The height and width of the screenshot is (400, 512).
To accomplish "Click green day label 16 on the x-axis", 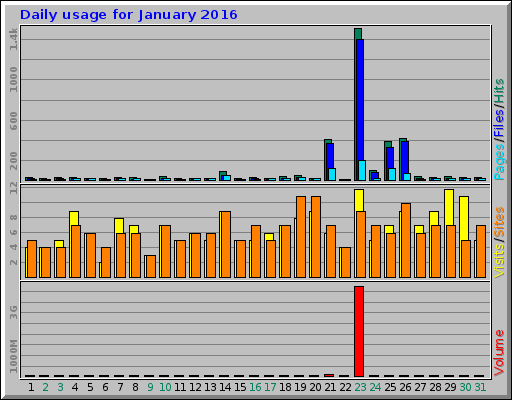I will click(x=255, y=387).
